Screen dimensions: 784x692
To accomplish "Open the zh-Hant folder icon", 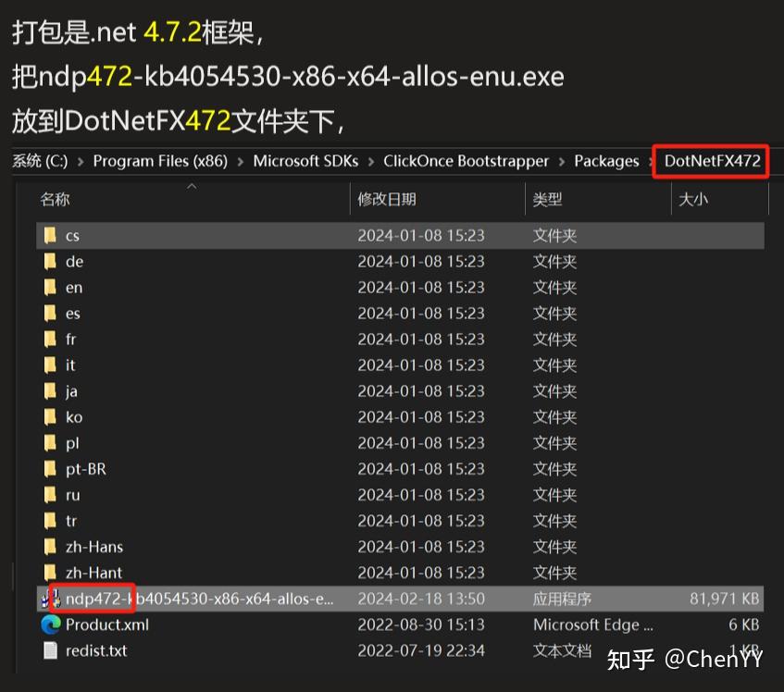I will click(x=51, y=573).
